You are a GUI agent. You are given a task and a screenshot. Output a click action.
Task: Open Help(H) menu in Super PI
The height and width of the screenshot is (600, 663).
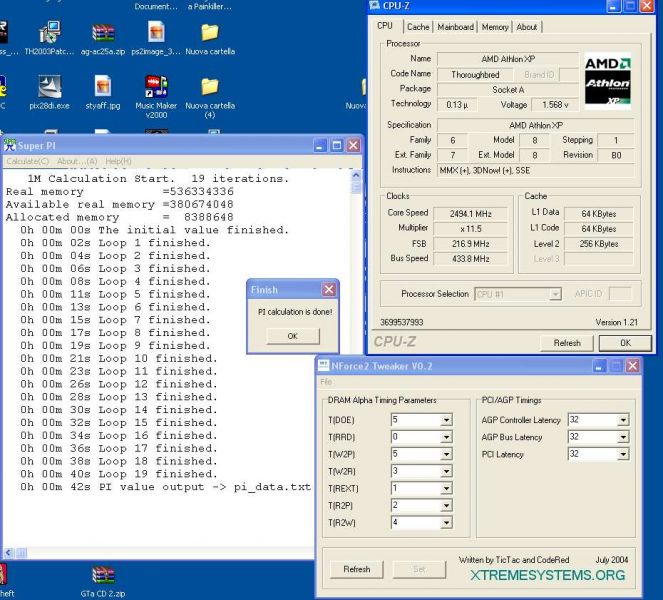[x=118, y=161]
